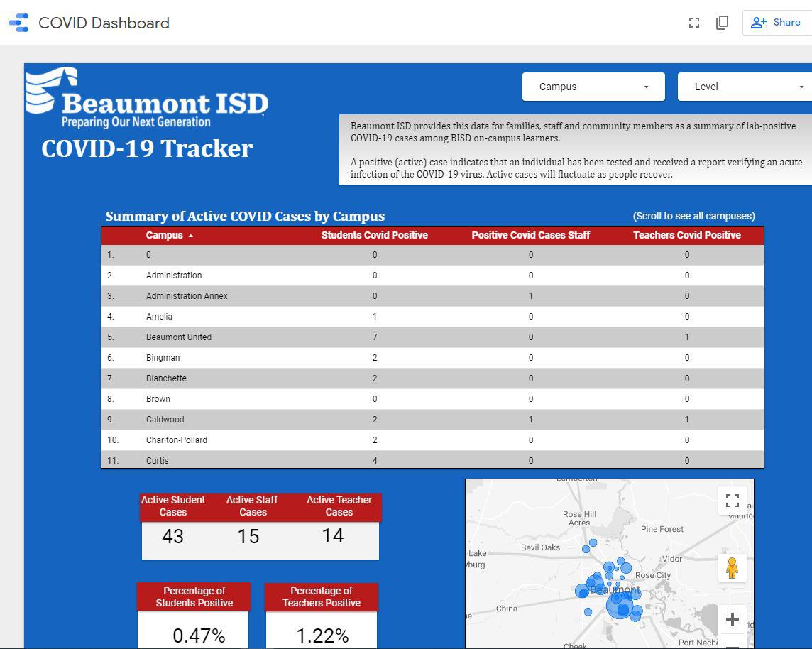
Task: Select the Bingman campus row
Action: (x=432, y=358)
